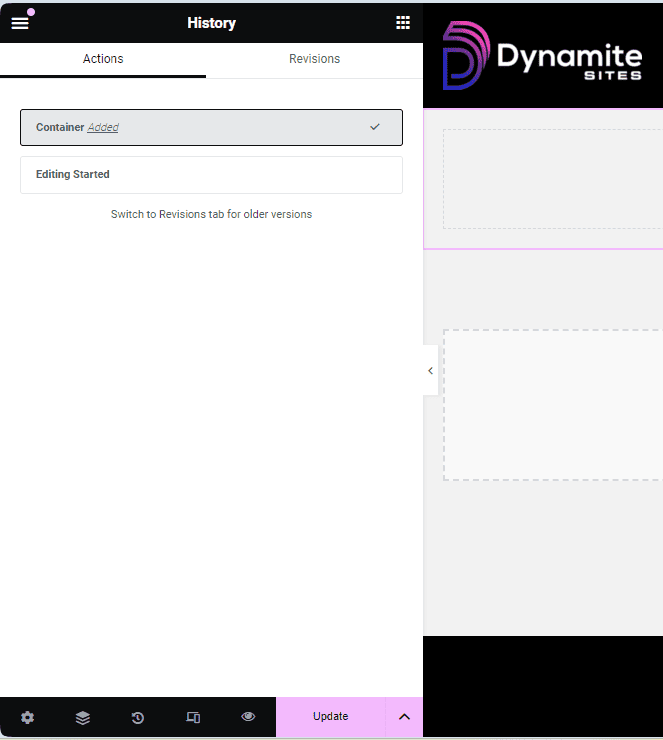
Task: Revert to the Editing Started state
Action: 211,174
